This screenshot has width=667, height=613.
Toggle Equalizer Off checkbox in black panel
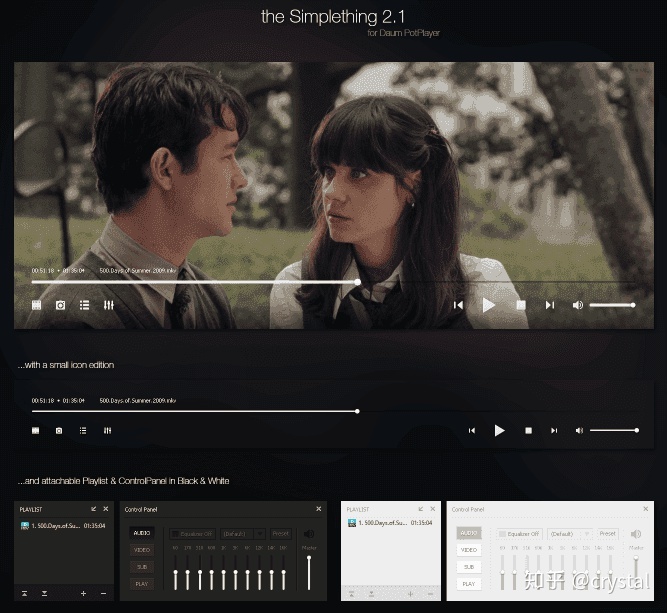(193, 534)
